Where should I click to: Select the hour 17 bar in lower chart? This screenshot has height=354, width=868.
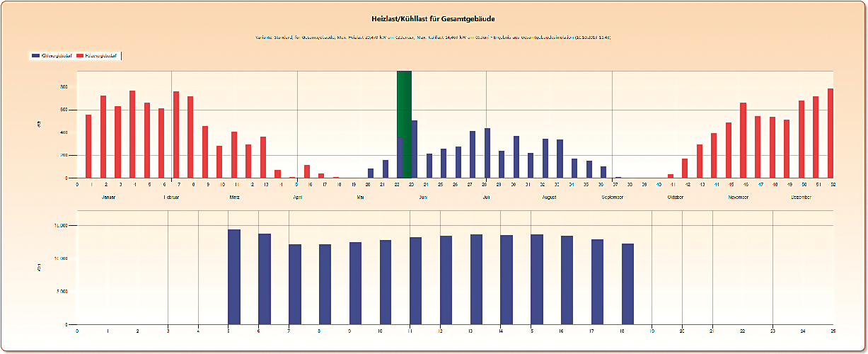point(598,282)
